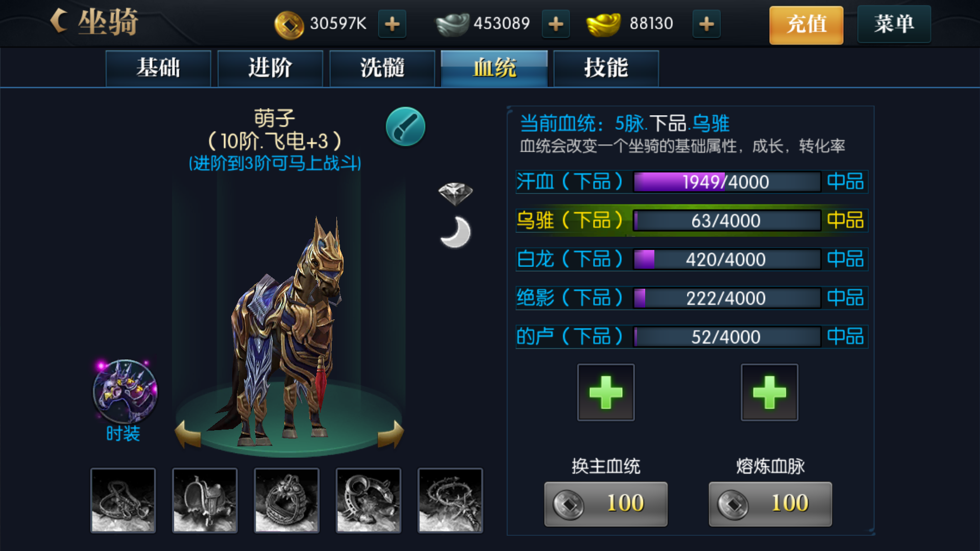
Task: Open the 菜单 menu button
Action: (894, 24)
